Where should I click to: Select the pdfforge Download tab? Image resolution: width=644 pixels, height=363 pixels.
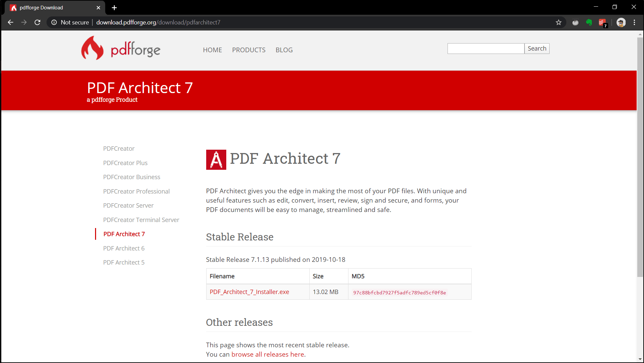55,8
